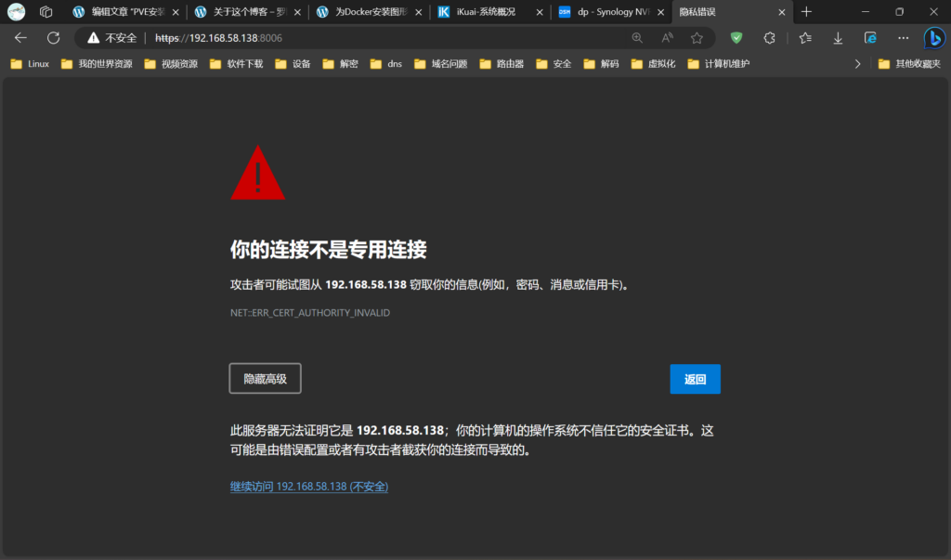The width and height of the screenshot is (951, 560).
Task: Open the downloads icon in toolbar
Action: point(838,38)
